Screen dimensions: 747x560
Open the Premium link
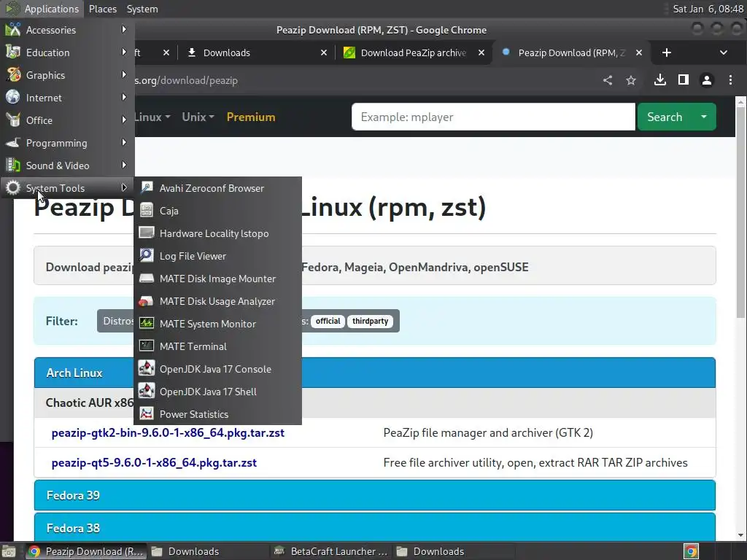coord(251,117)
